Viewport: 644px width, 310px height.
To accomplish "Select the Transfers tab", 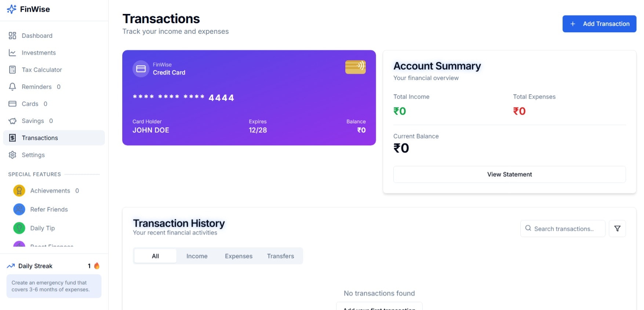I will [280, 256].
